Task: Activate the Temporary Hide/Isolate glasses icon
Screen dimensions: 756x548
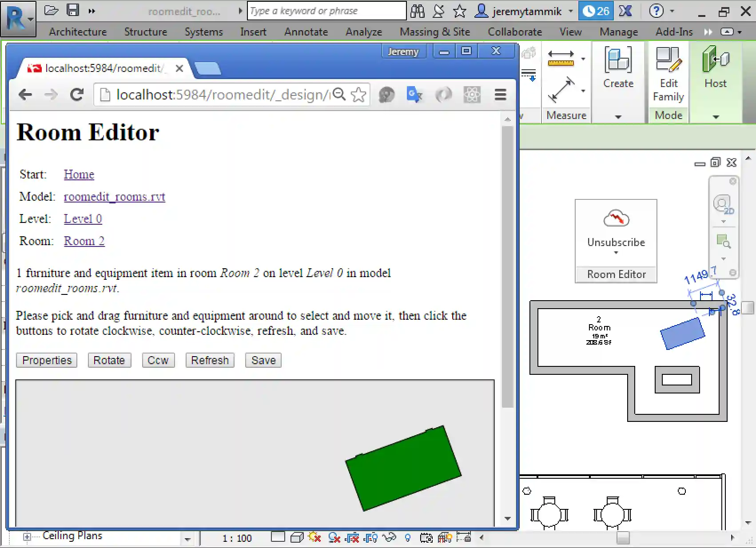Action: tap(390, 538)
